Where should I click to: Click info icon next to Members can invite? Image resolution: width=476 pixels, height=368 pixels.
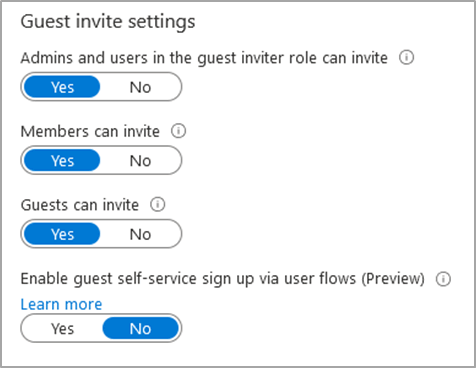point(178,131)
